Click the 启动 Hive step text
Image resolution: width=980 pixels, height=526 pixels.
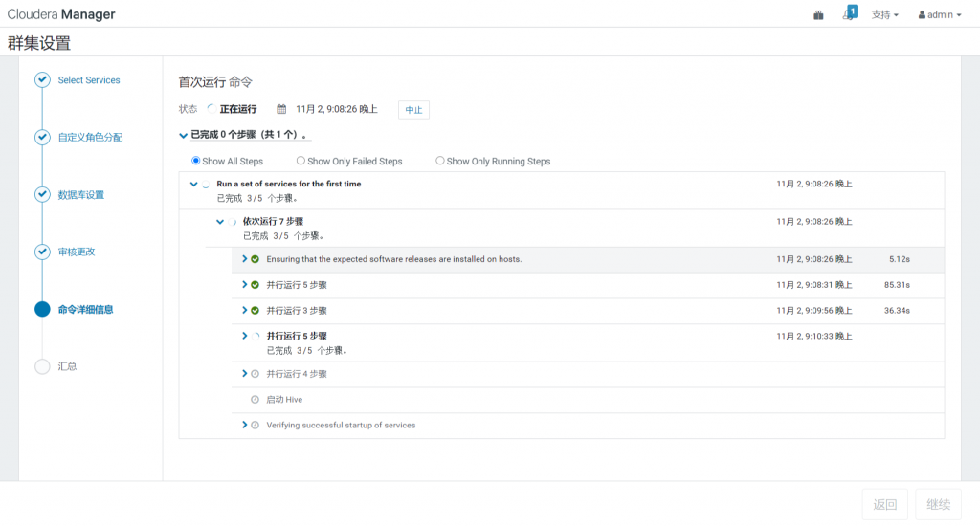(x=284, y=400)
